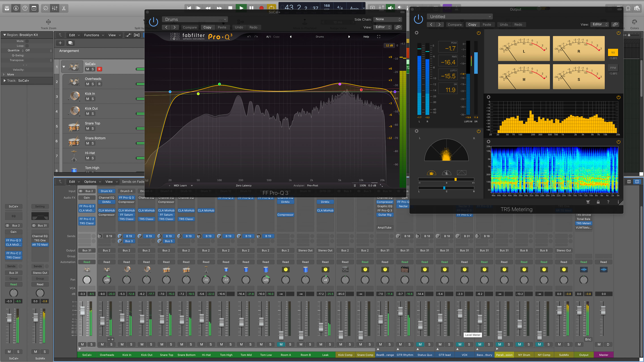Add a new track with plus button
The image size is (644, 362).
point(60,43)
